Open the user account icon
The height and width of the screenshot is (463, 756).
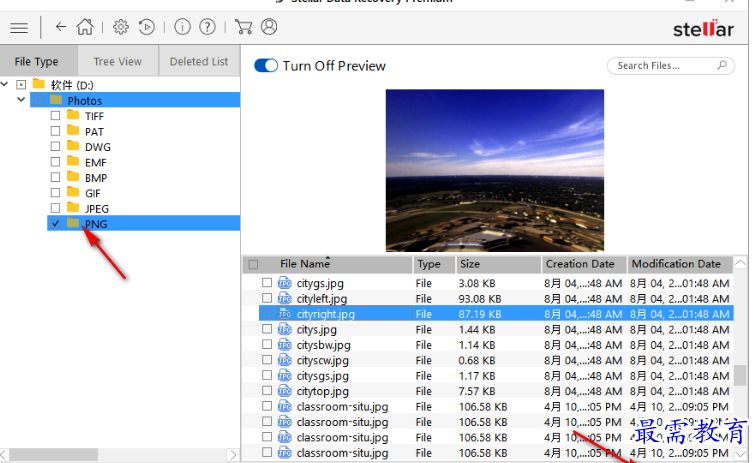[269, 27]
